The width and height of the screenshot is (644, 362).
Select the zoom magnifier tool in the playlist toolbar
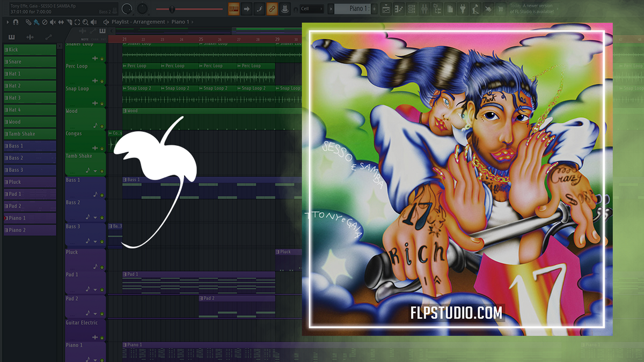point(86,23)
